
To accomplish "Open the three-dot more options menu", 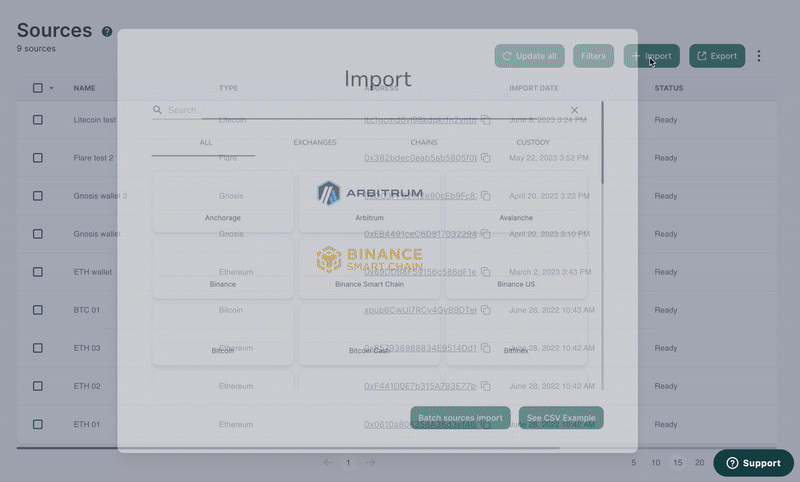I will click(759, 56).
